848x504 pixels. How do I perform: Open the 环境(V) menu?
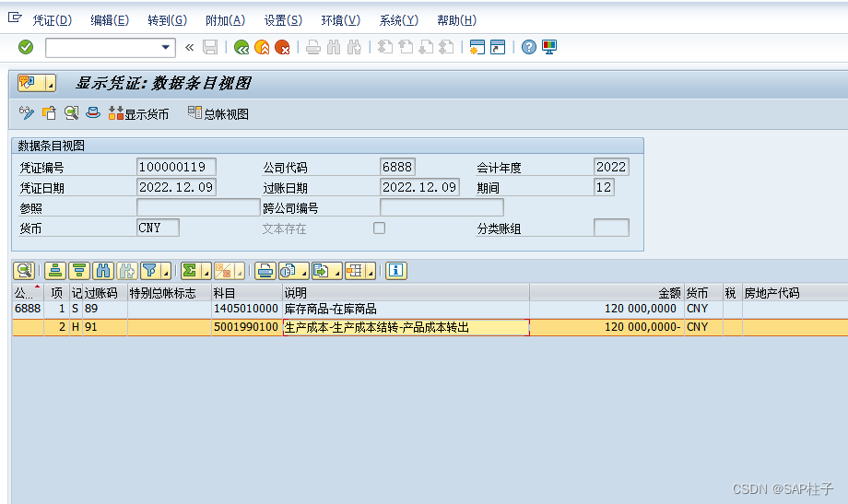pyautogui.click(x=341, y=20)
